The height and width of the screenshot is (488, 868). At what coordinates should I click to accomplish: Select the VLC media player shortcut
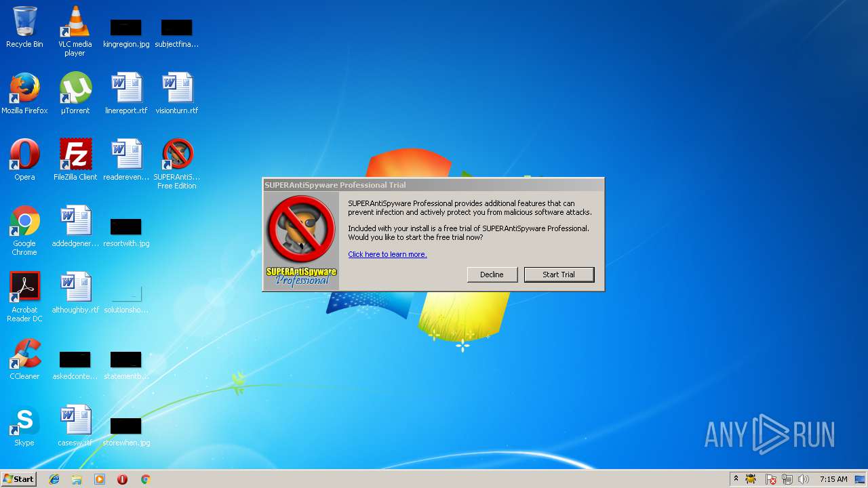75,30
